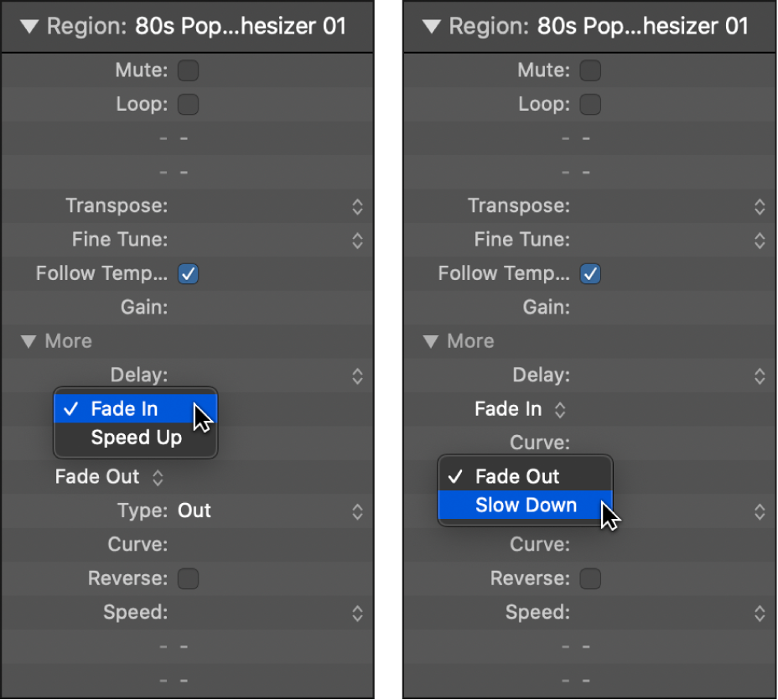This screenshot has width=778, height=700.
Task: Click the Delay chevron in the right panel
Action: (759, 376)
